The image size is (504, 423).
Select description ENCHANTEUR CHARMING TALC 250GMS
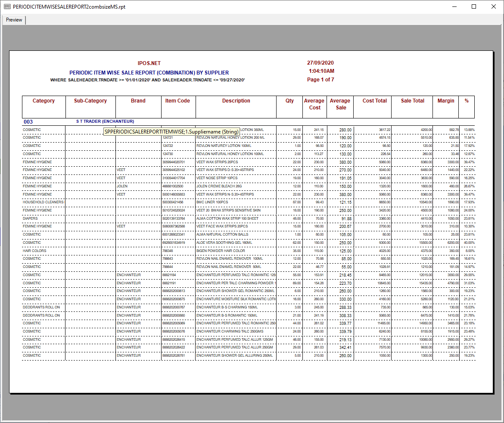tap(230, 331)
